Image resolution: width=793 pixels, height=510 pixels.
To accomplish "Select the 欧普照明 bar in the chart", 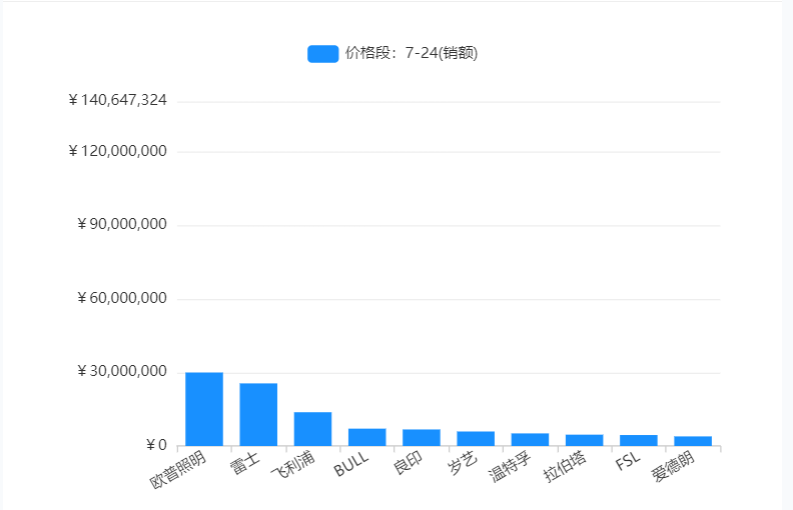I will pyautogui.click(x=204, y=409).
